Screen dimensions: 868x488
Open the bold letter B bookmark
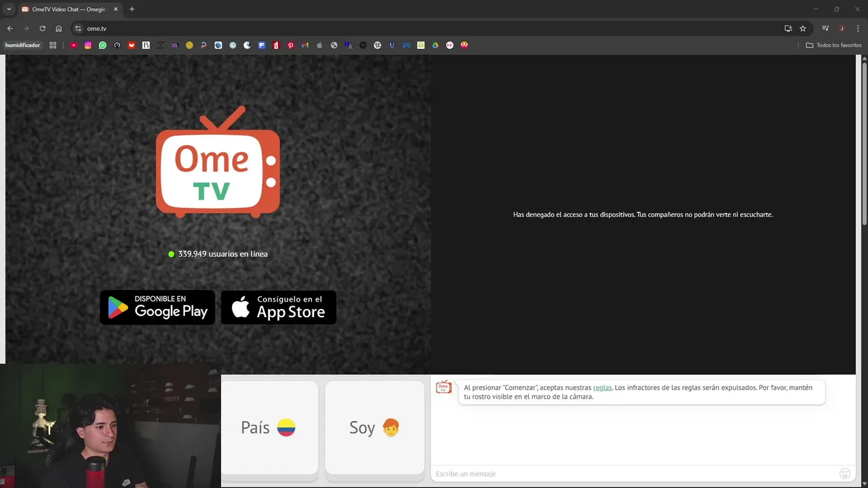tap(146, 45)
